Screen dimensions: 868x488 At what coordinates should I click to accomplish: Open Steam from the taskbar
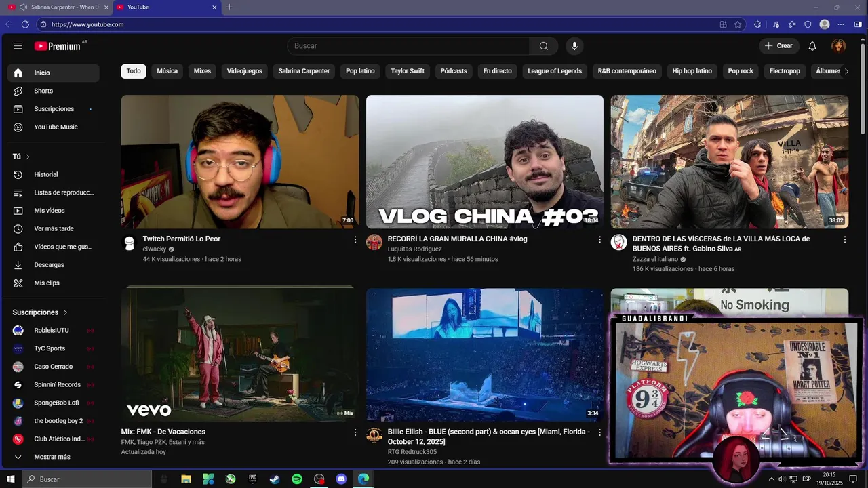(275, 479)
